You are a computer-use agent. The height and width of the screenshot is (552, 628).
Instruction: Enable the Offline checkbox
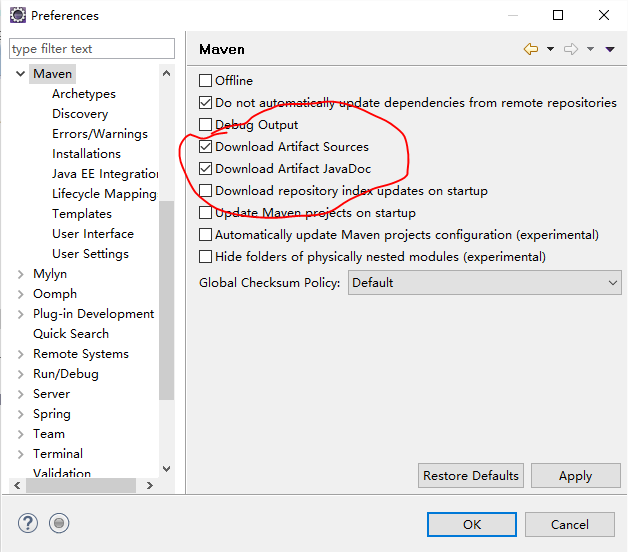click(x=205, y=81)
